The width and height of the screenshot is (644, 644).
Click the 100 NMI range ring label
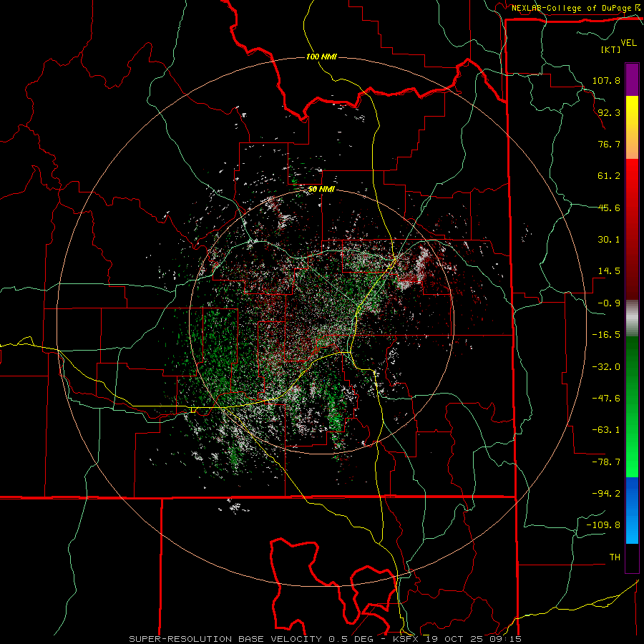(x=321, y=57)
